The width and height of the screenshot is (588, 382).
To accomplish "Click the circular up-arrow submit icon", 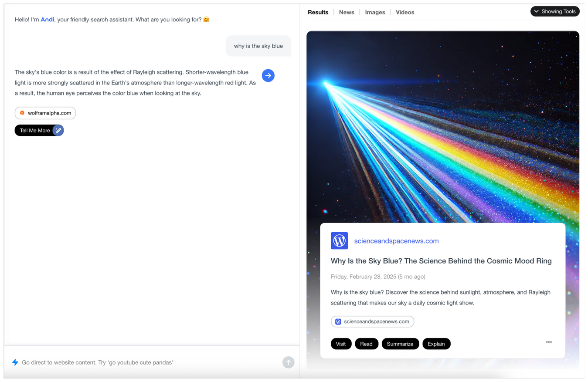I will 288,362.
